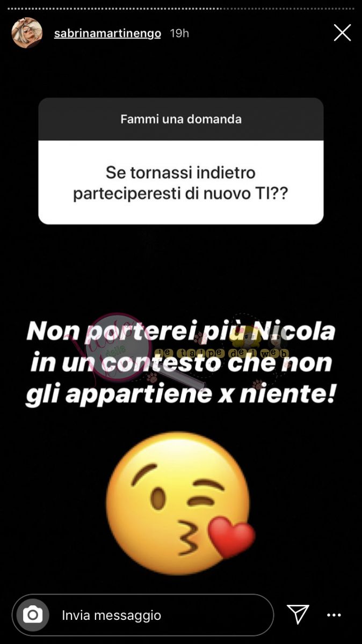Open camera icon next to message field

[x=33, y=614]
